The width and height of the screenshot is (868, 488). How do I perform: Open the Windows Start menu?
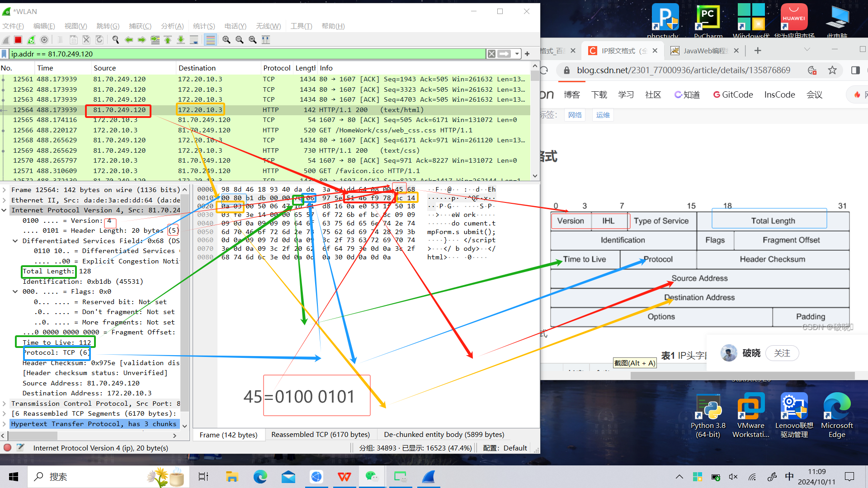(14, 477)
